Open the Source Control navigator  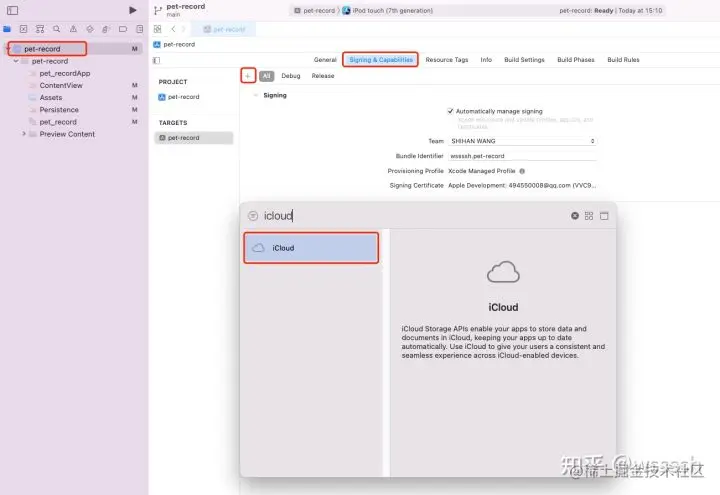23,29
